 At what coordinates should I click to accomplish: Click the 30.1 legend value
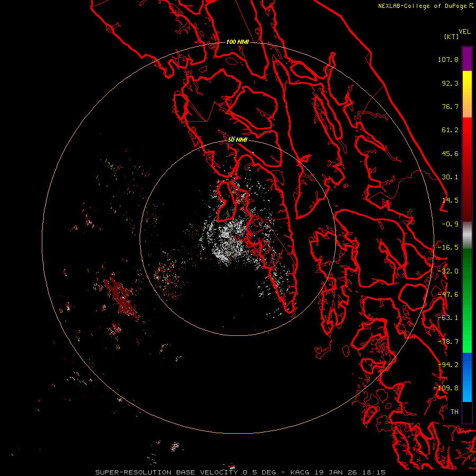(x=450, y=177)
